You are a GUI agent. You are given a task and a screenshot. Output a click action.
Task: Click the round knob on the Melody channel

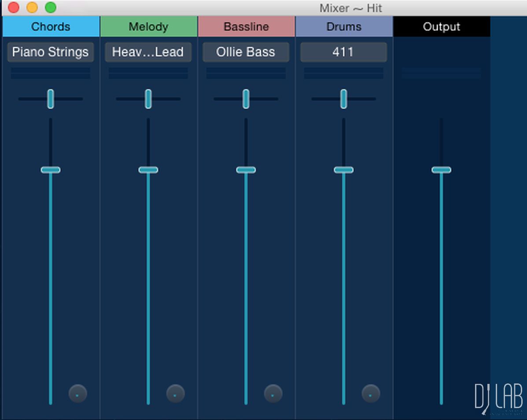(x=175, y=394)
